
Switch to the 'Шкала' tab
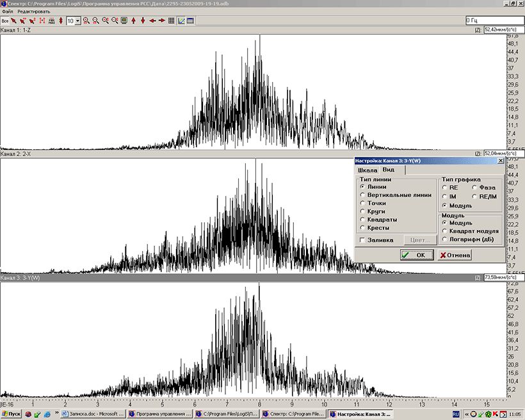367,170
